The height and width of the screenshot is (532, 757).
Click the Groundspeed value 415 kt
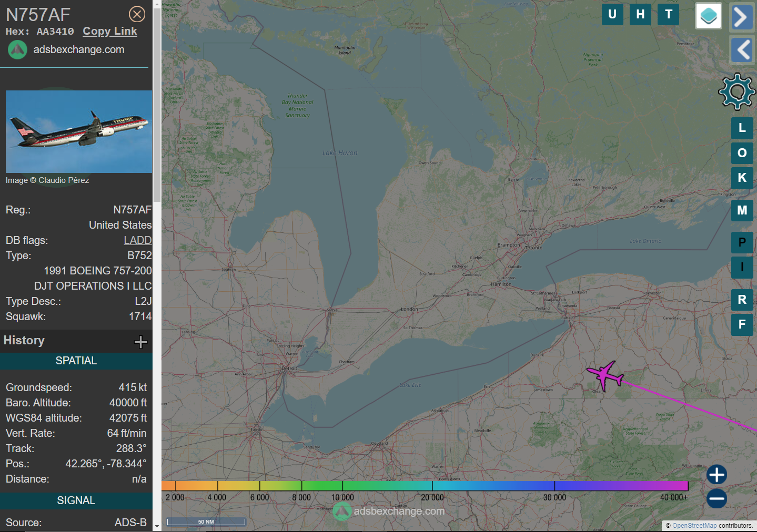pos(133,387)
